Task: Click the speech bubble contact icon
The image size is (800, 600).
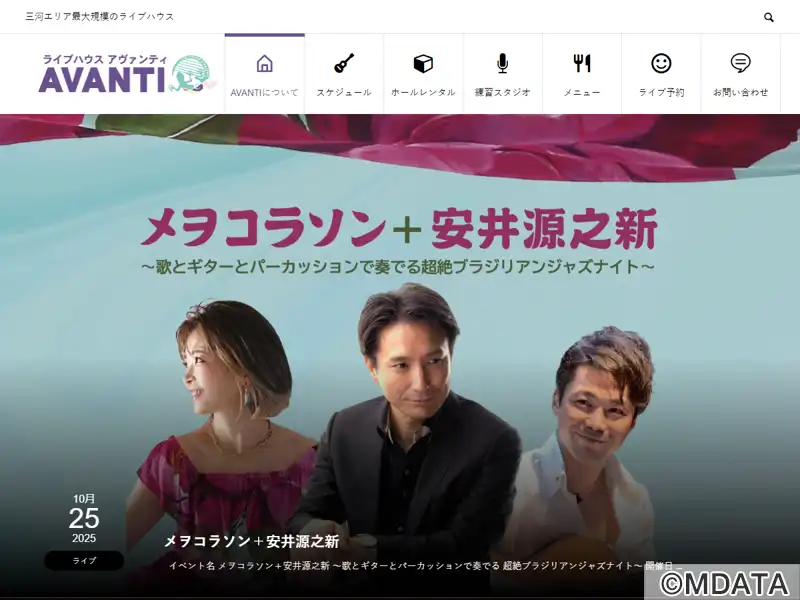Action: click(740, 63)
